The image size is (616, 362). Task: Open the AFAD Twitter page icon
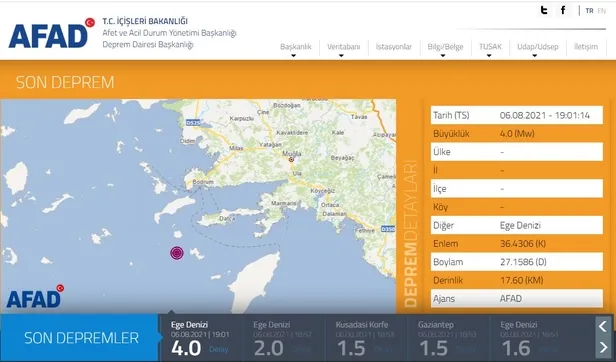coord(544,10)
